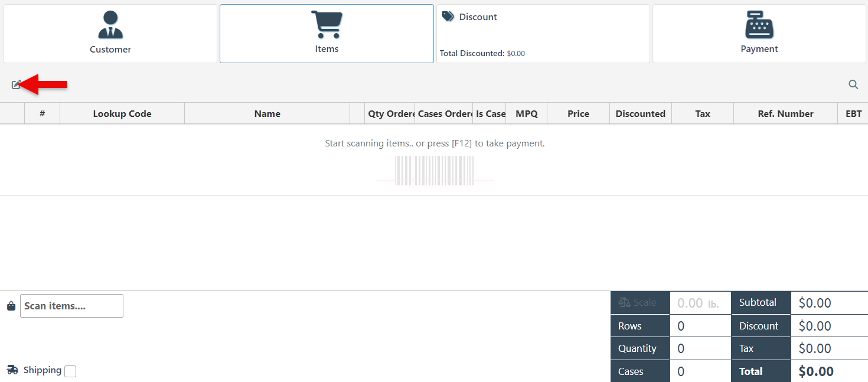Click the shopping bag icon beside scan field
The width and height of the screenshot is (868, 382).
point(11,306)
